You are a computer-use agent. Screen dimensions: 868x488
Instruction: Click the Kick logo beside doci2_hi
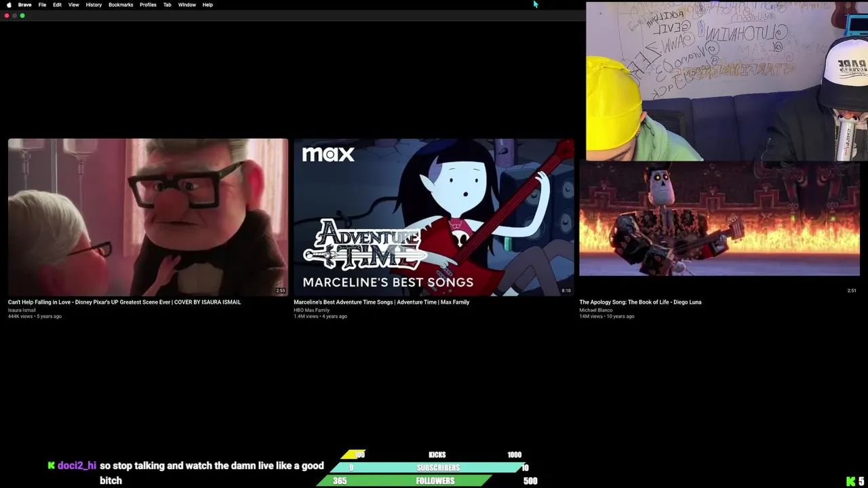pyautogui.click(x=52, y=466)
